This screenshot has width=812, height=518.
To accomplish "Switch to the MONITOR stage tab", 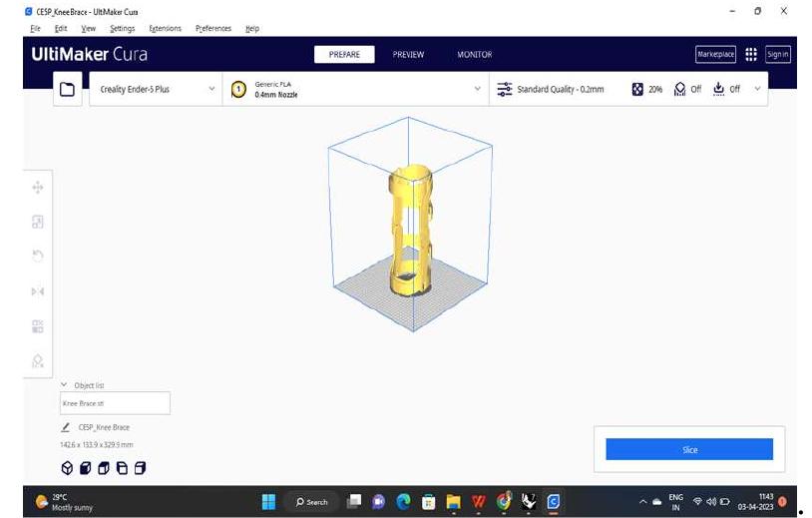I will tap(475, 54).
